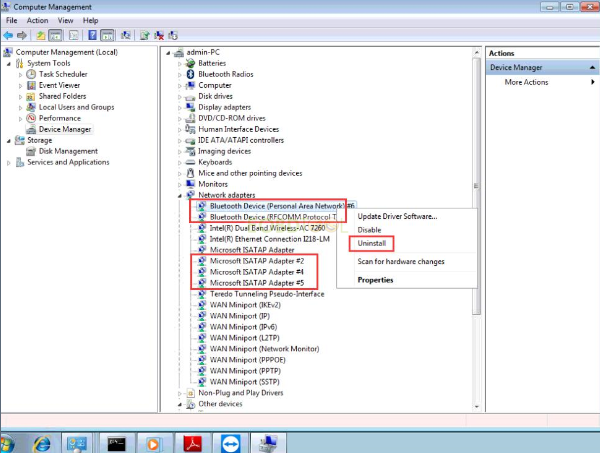
Task: Click the device list scrollbar down arrow
Action: click(476, 407)
